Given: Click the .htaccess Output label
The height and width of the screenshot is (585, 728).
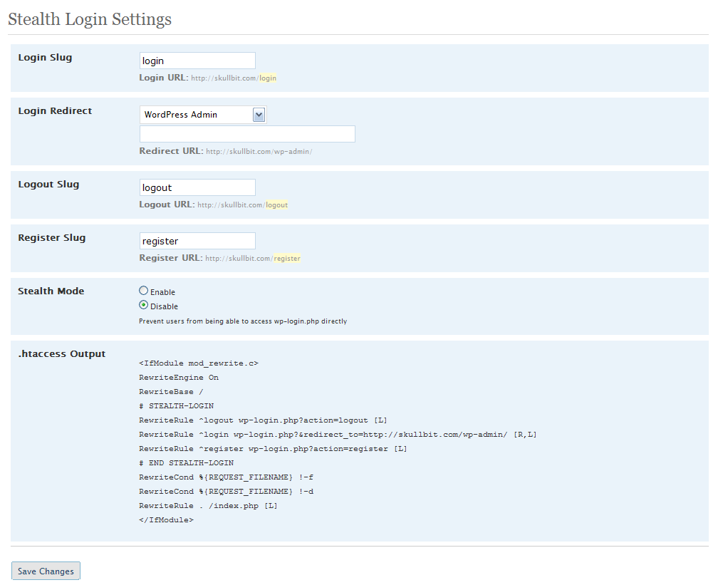Looking at the screenshot, I should click(62, 354).
